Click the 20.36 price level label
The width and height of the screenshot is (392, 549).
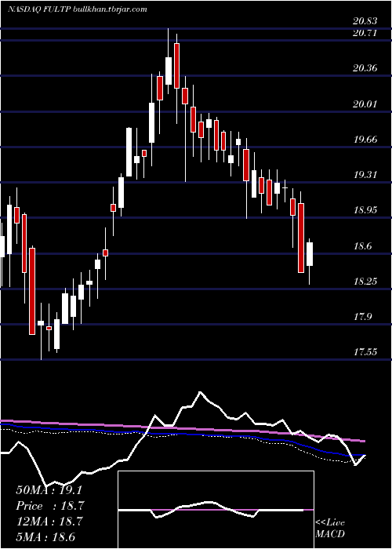(x=365, y=68)
